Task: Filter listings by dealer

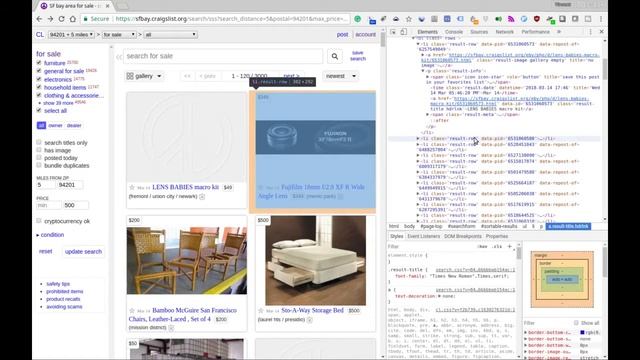Action: click(74, 126)
